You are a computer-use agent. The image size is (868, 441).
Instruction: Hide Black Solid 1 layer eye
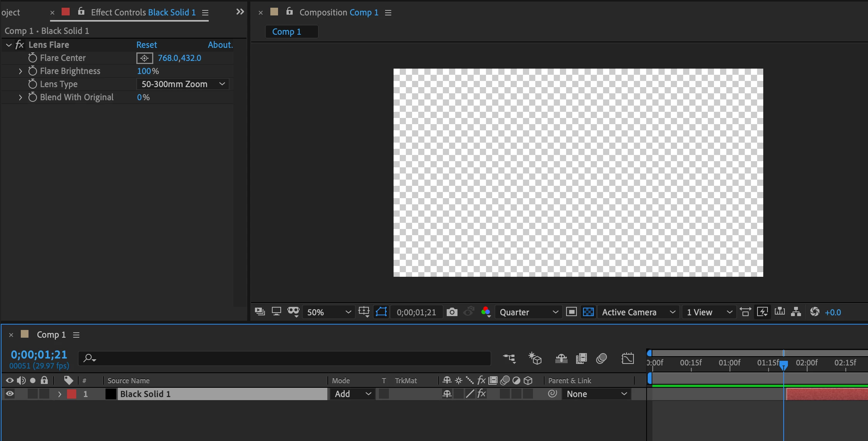10,394
